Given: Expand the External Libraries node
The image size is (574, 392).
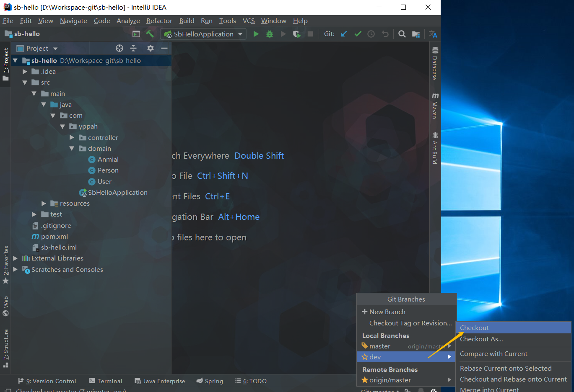Looking at the screenshot, I should pos(16,258).
